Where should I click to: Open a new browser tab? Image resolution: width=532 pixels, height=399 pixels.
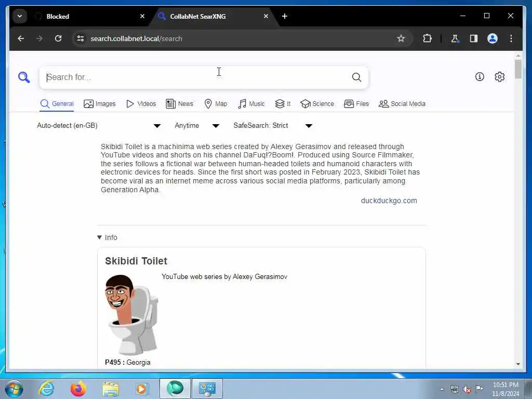click(285, 16)
